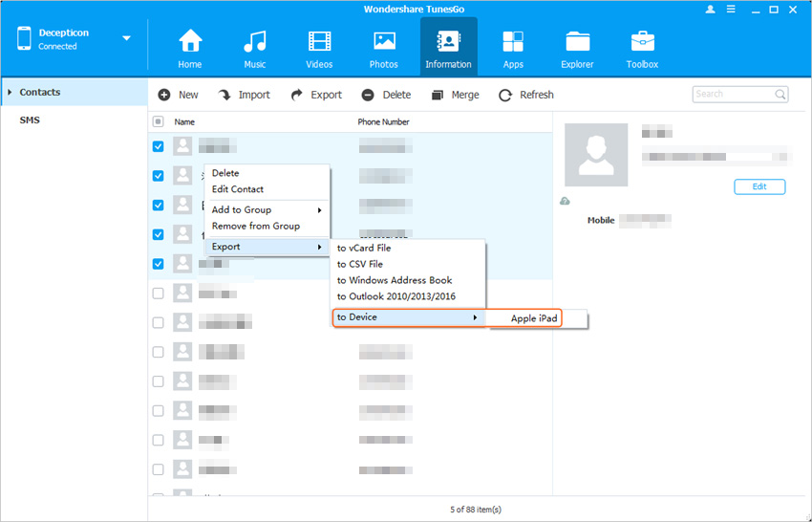Open SMS in the sidebar
The height and width of the screenshot is (522, 812).
point(30,120)
